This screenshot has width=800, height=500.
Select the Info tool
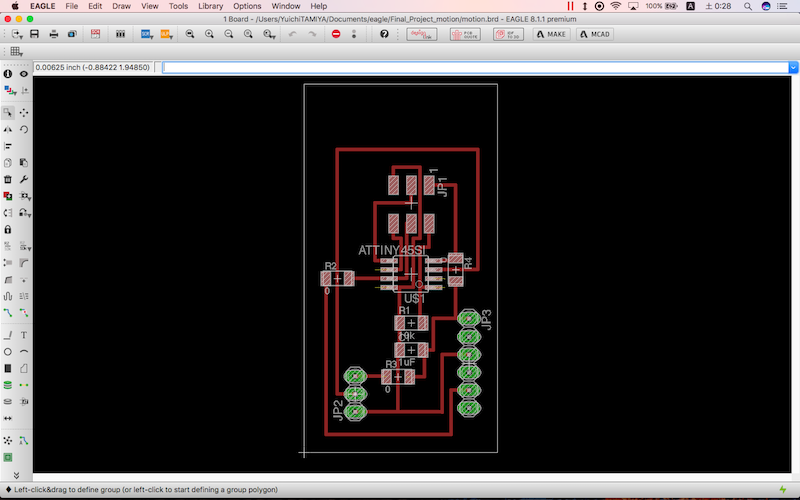pyautogui.click(x=8, y=74)
